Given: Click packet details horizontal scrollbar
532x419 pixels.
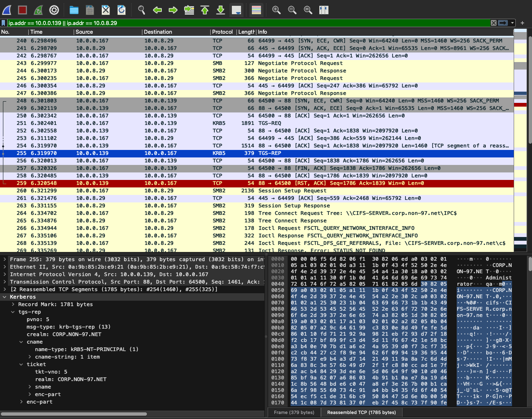Looking at the screenshot, I should (74, 414).
